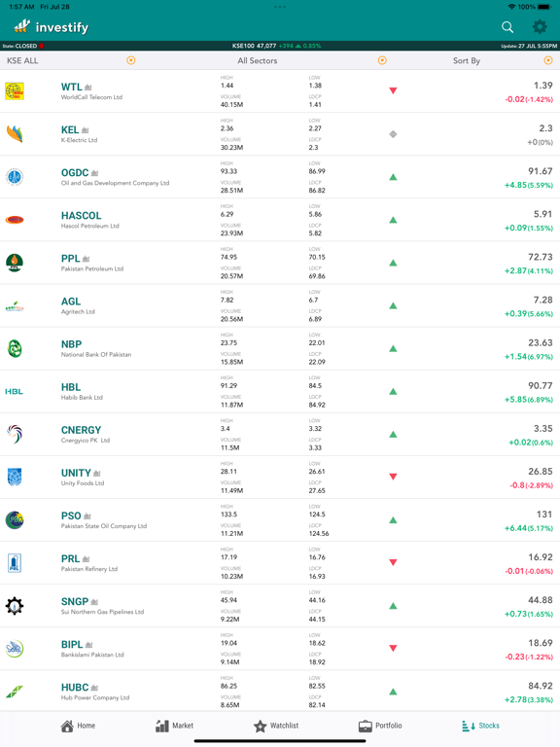Click the HBL logo
Screen dimensions: 560x747
tap(15, 392)
